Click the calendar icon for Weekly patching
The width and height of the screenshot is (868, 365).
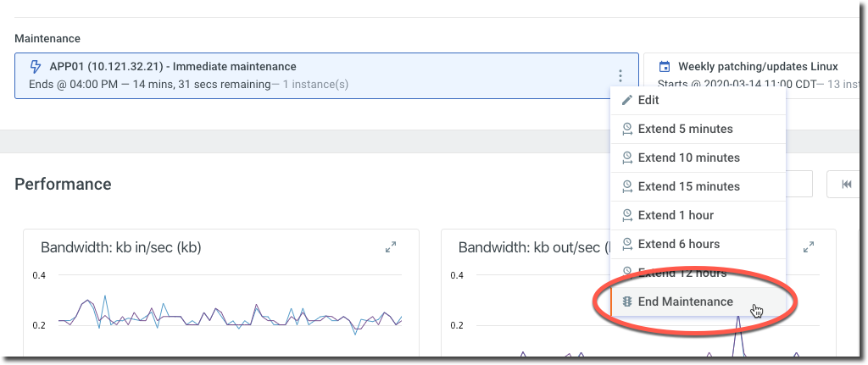click(x=665, y=67)
